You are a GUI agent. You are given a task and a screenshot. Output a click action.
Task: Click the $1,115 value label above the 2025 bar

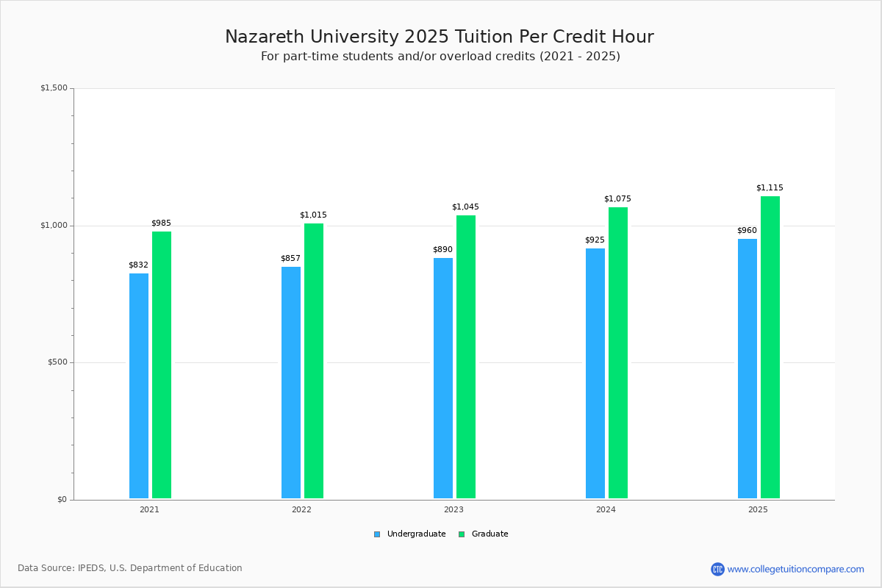click(x=770, y=187)
